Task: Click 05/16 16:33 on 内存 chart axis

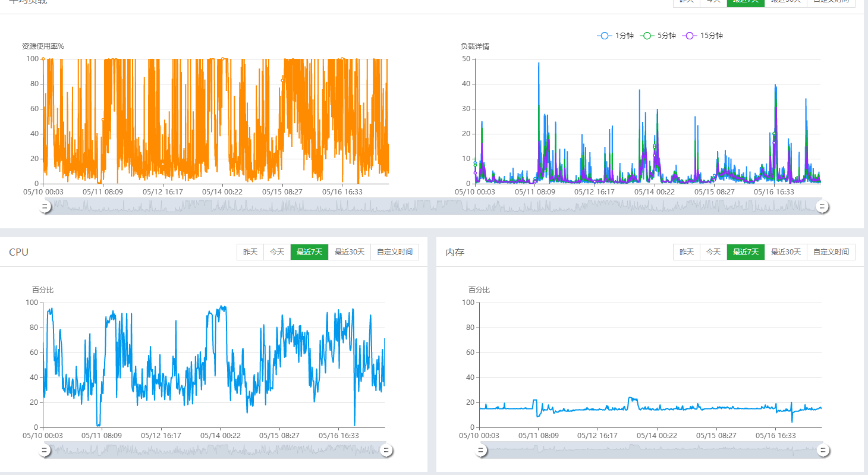Action: tap(776, 436)
